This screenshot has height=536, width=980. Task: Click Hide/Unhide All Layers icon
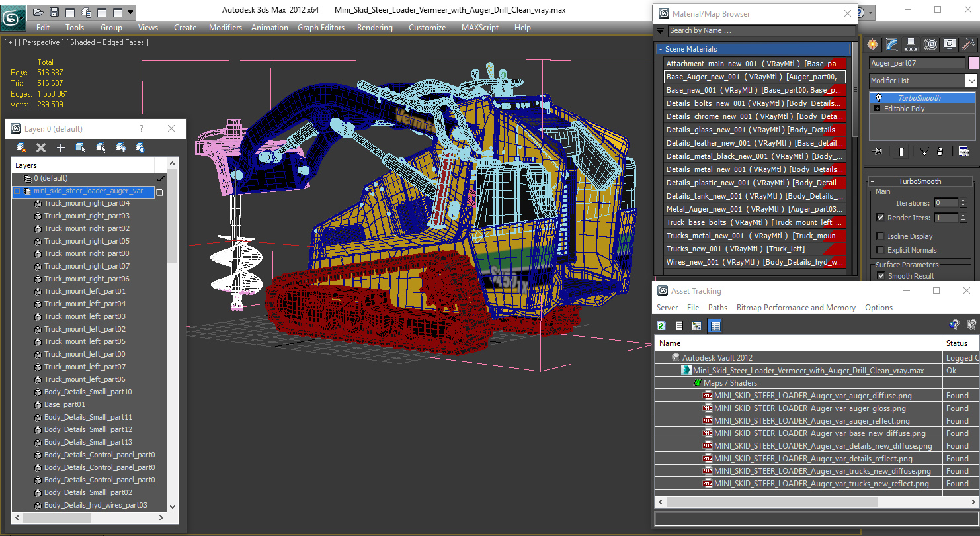[x=120, y=148]
